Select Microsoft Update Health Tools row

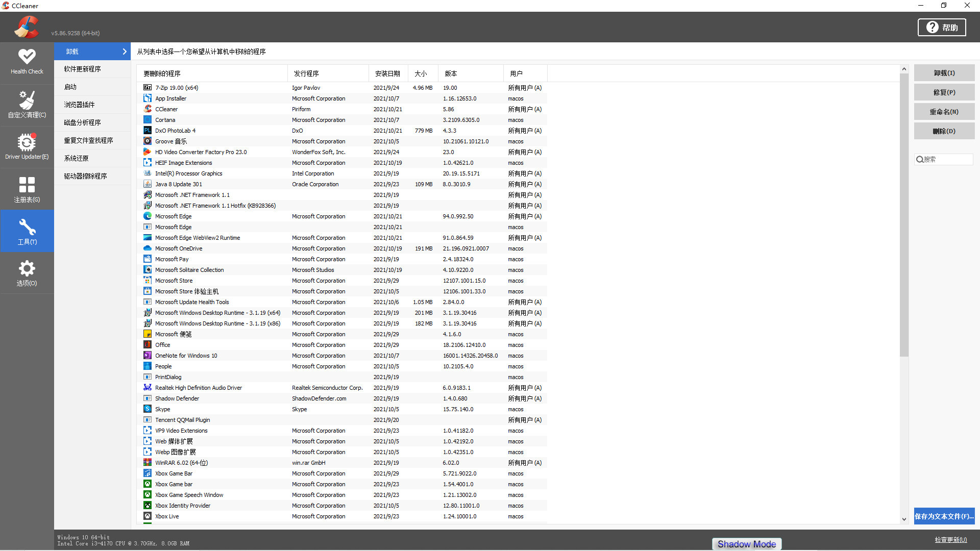[342, 302]
